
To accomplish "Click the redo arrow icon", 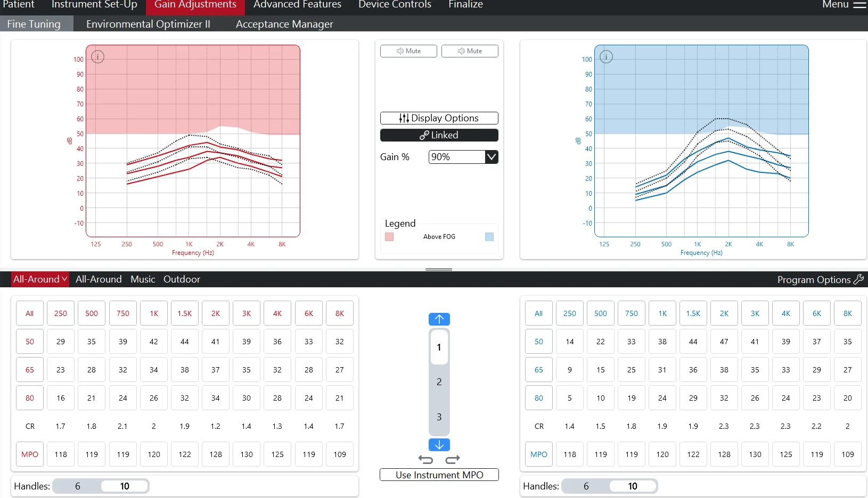I will click(x=453, y=459).
